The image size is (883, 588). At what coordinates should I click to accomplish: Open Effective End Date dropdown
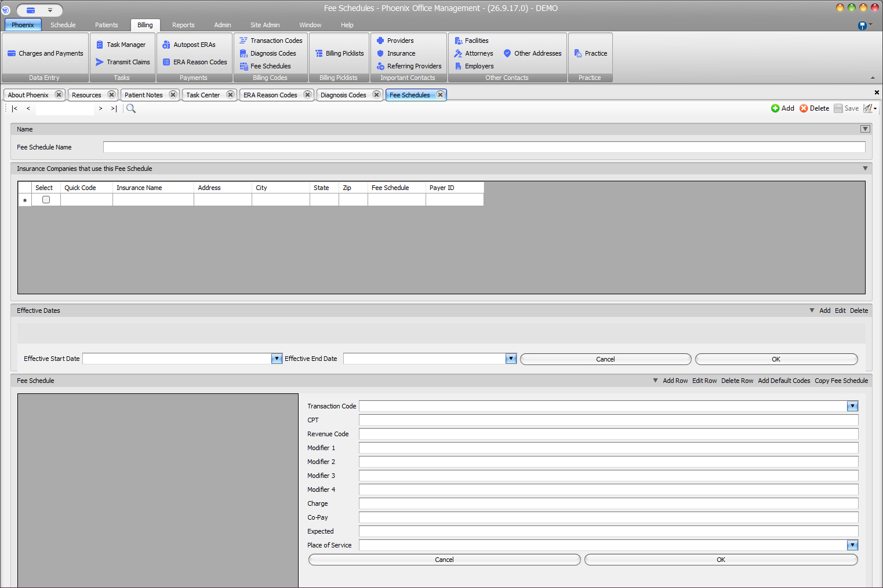(511, 359)
